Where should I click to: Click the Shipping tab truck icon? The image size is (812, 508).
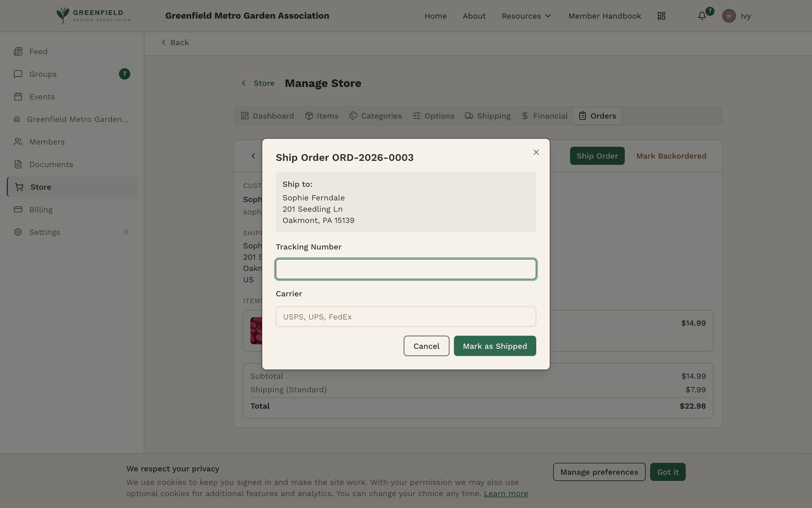[x=469, y=116]
